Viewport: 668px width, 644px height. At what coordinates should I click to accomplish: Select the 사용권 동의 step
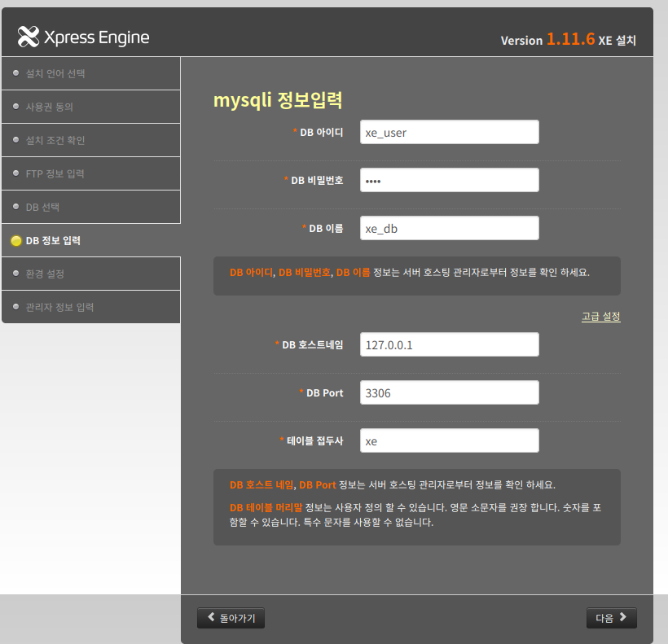coord(91,107)
